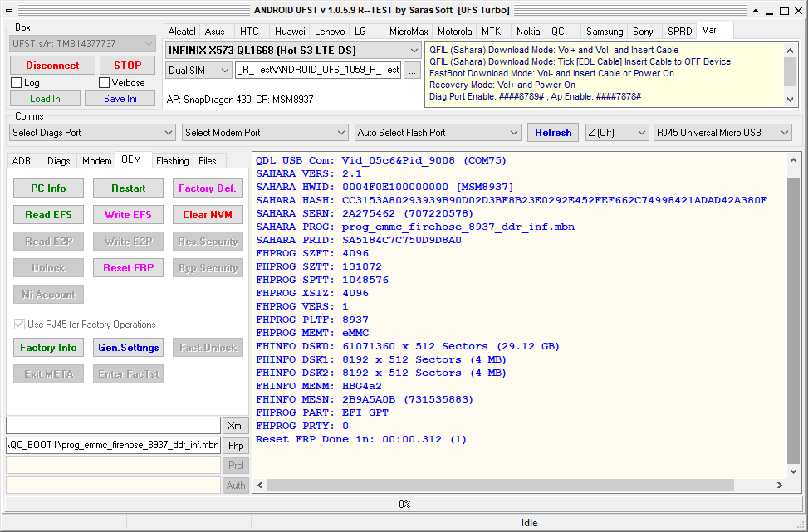Image resolution: width=808 pixels, height=532 pixels.
Task: Switch to the Asus brand tab
Action: click(215, 32)
